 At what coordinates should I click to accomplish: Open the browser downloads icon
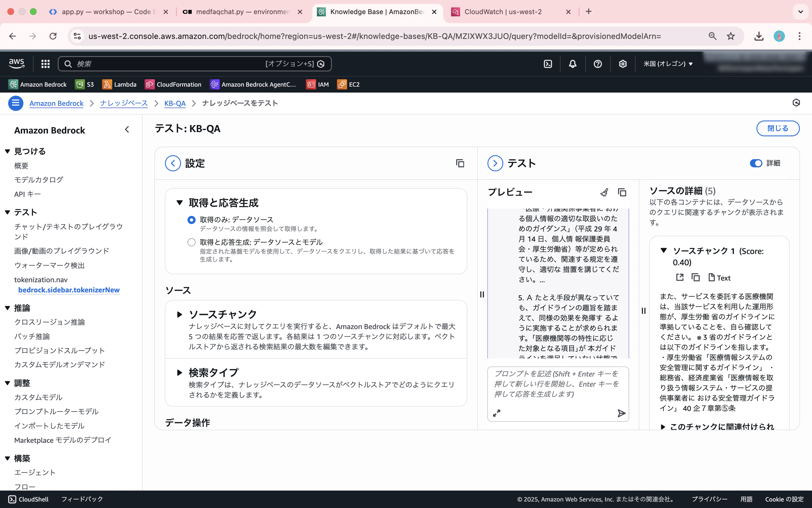(x=759, y=36)
